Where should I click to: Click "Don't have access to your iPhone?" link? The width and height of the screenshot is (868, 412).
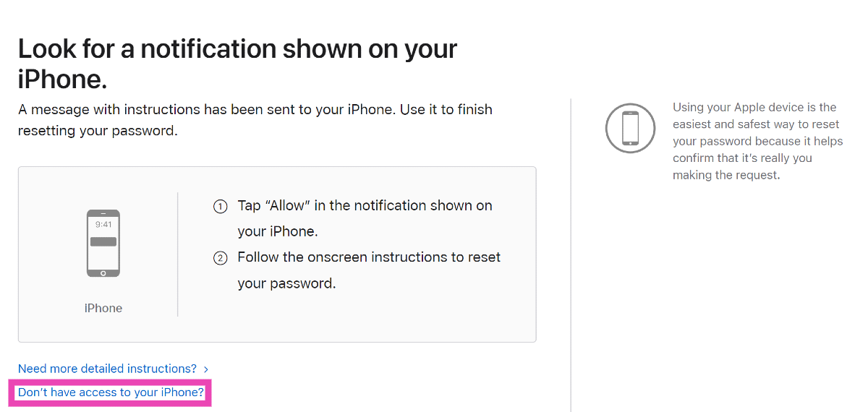[x=111, y=392]
